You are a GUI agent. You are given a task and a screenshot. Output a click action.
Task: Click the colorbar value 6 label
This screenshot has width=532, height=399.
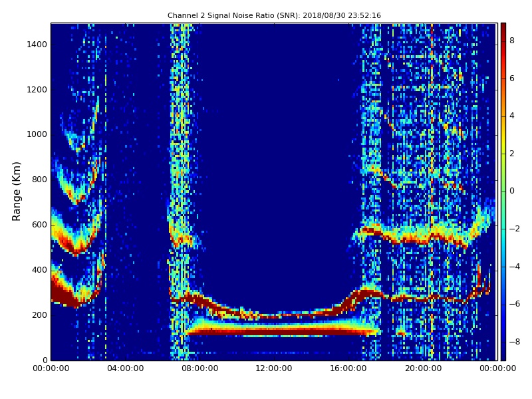tap(512, 78)
